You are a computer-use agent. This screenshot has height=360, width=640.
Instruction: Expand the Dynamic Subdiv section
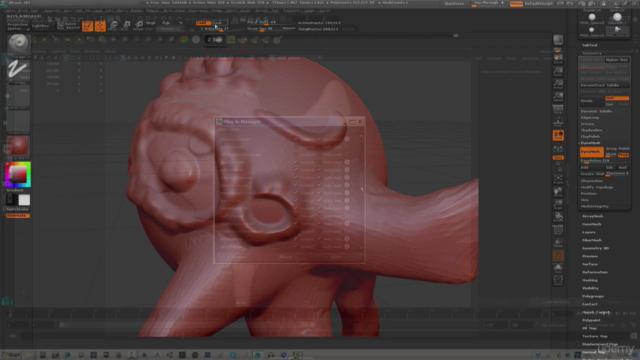coord(596,111)
